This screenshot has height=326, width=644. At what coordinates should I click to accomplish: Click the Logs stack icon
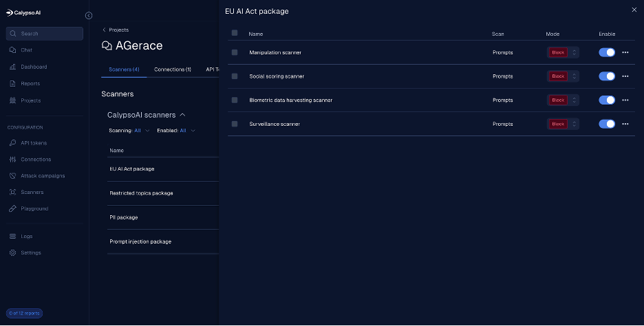(x=13, y=237)
